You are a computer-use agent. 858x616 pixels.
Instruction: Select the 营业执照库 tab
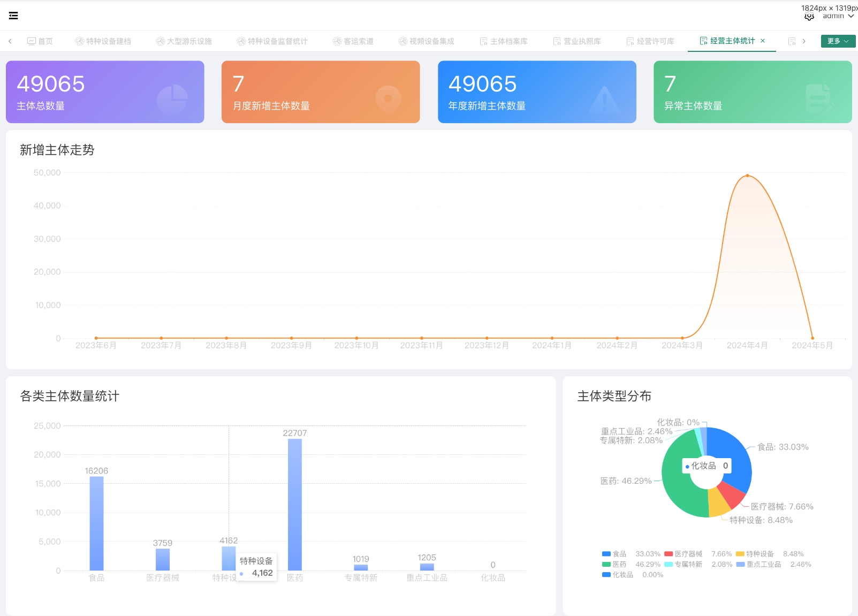click(576, 41)
